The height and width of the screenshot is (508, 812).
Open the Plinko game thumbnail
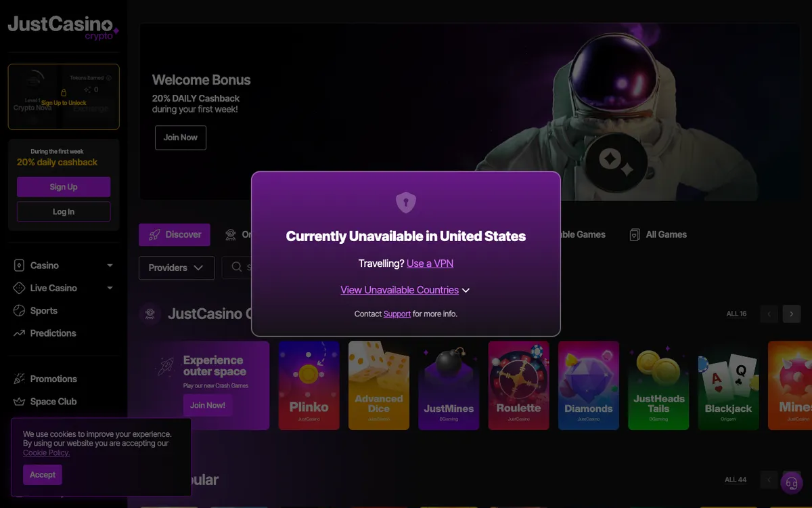309,385
